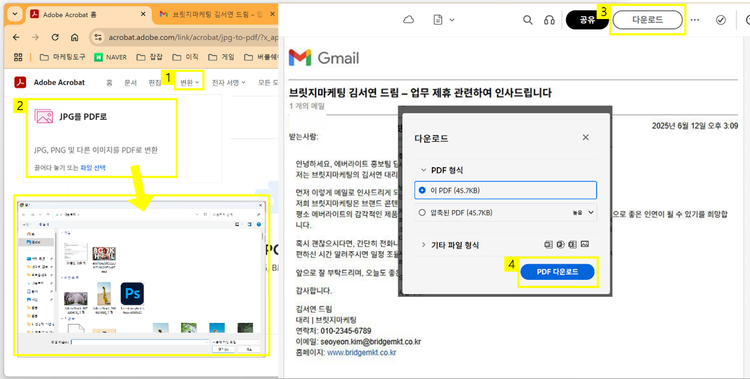Click the checkmark circle icon in toolbar
The height and width of the screenshot is (379, 750).
(720, 20)
